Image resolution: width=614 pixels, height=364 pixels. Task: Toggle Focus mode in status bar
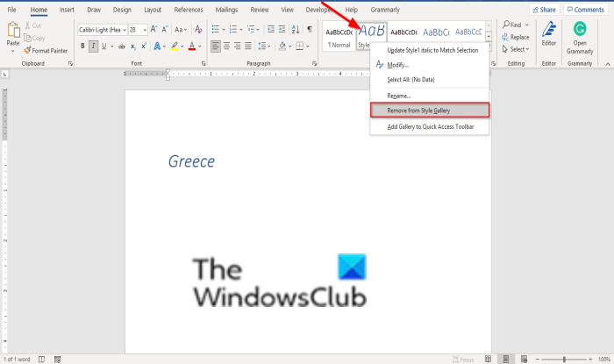[463, 360]
